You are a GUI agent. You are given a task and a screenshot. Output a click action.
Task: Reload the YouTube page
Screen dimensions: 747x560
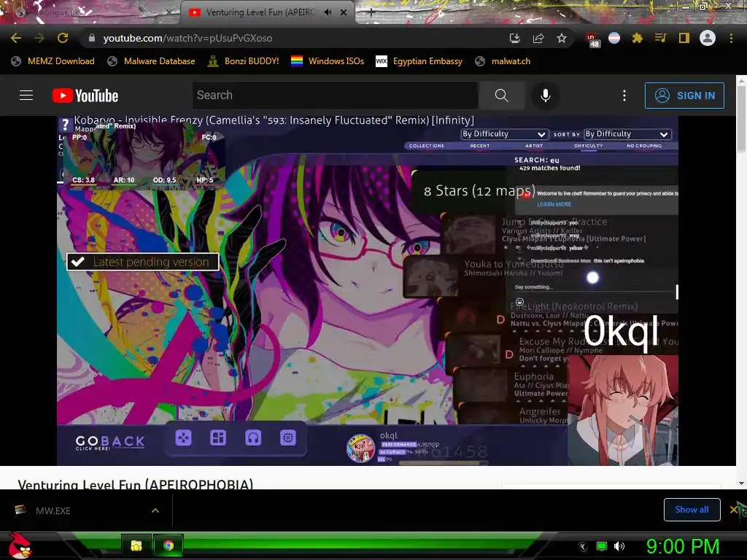pos(63,38)
